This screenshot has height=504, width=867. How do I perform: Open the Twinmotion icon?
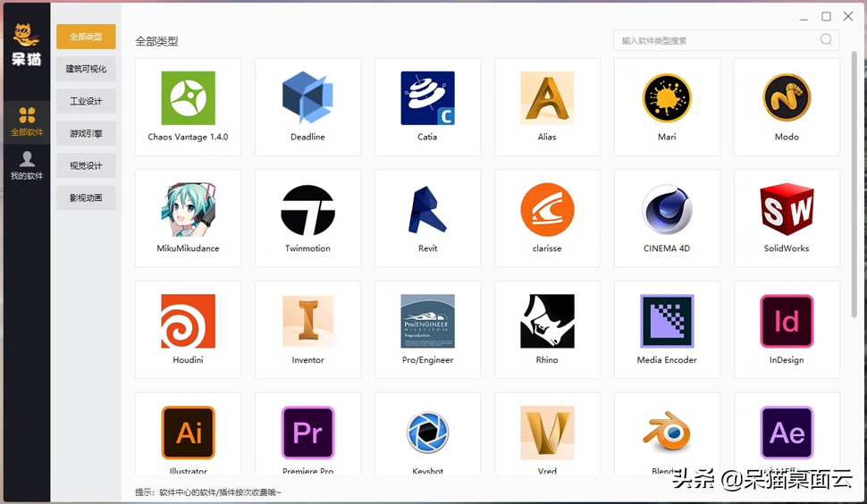[307, 210]
